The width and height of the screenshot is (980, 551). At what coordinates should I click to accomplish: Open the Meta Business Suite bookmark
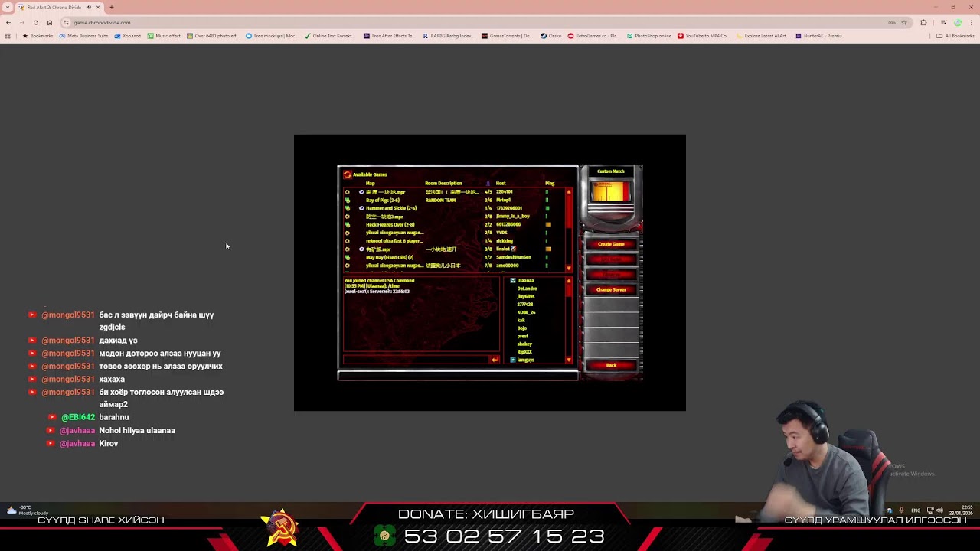(83, 36)
